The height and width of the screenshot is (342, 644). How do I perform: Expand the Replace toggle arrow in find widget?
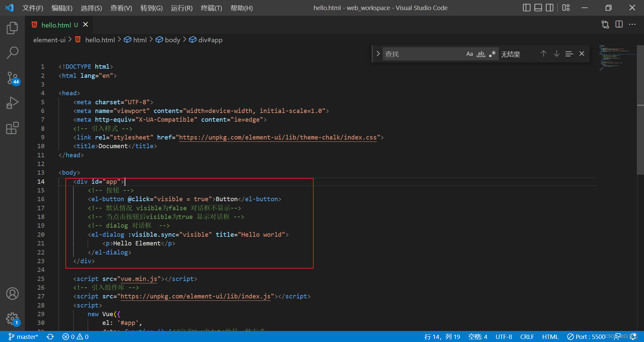tap(378, 54)
